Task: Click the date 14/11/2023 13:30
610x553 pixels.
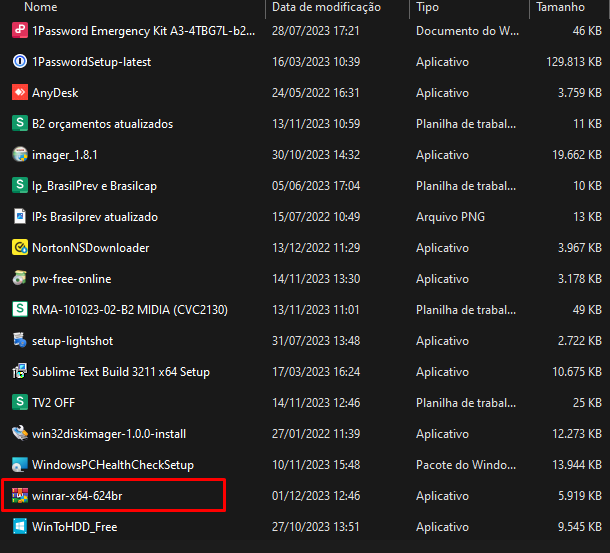Action: (x=316, y=279)
